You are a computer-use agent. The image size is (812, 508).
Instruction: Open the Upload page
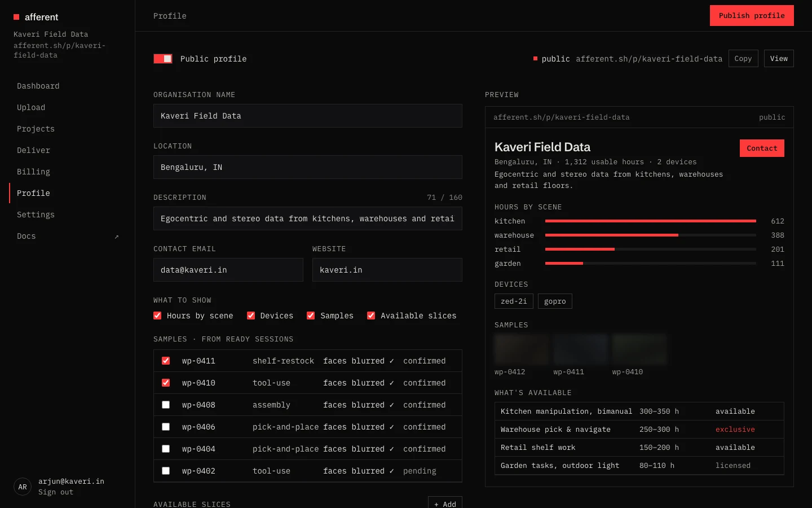(67, 107)
